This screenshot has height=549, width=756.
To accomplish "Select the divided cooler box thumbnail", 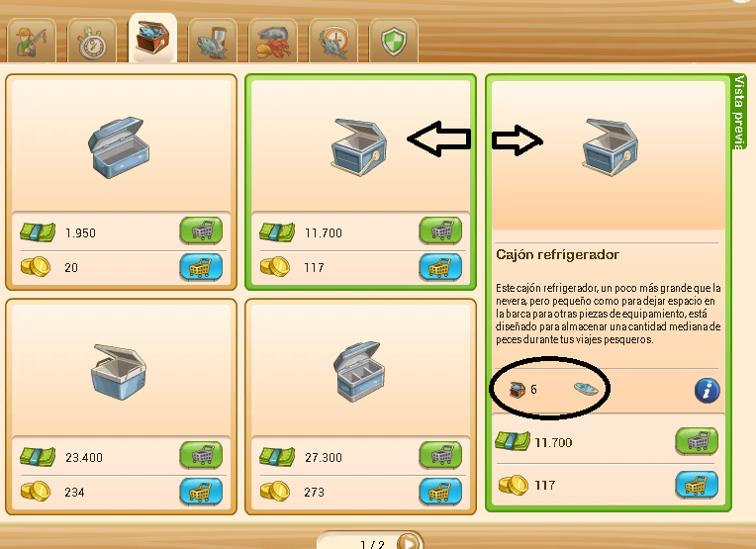I will tap(359, 371).
